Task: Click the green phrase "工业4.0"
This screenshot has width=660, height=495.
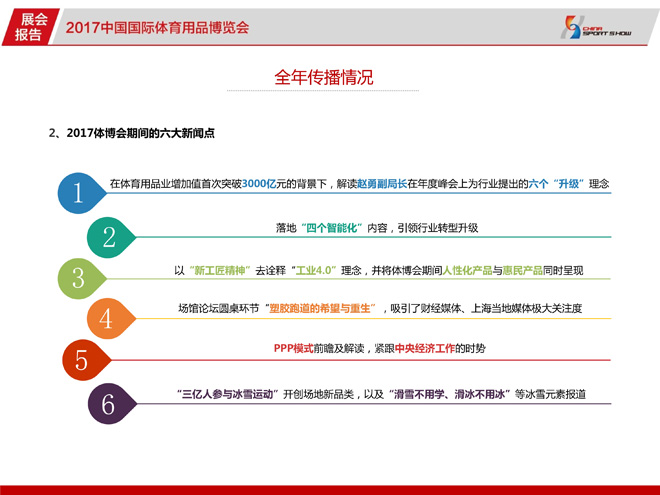Action: pos(314,270)
